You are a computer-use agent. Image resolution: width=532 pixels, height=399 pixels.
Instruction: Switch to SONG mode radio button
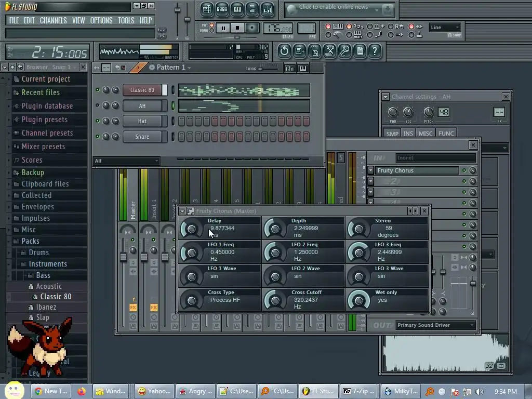[x=212, y=31]
